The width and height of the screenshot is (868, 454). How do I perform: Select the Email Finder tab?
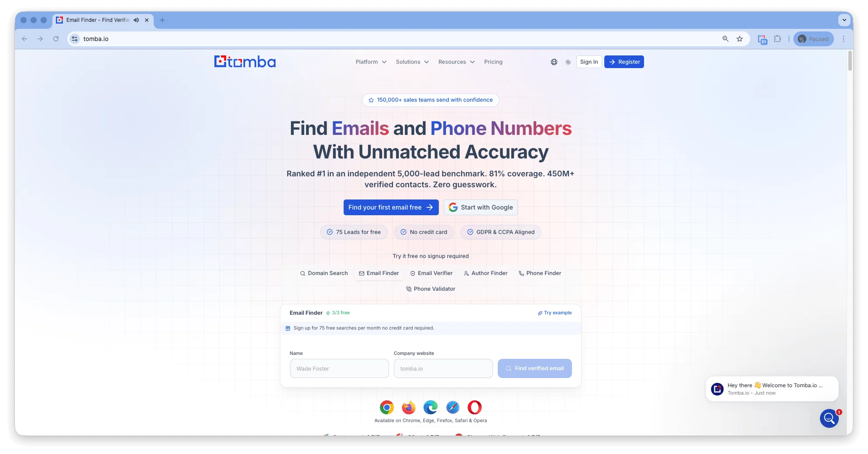coord(379,273)
